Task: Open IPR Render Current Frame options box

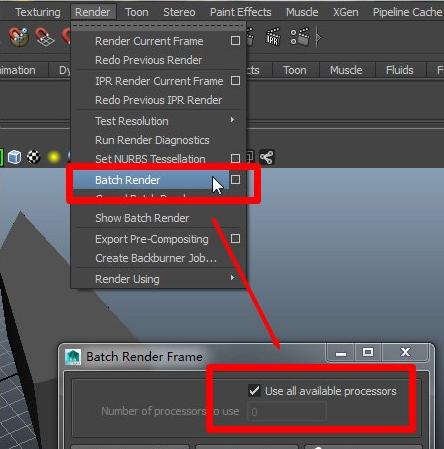Action: click(x=235, y=81)
